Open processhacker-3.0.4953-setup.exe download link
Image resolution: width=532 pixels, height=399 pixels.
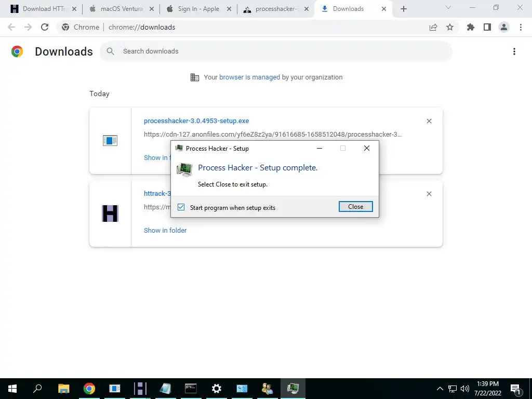click(x=196, y=121)
